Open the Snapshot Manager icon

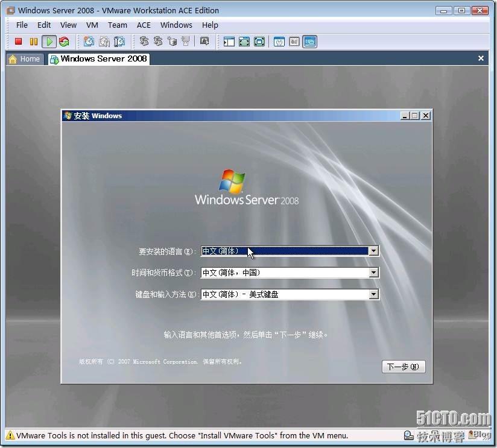point(119,42)
